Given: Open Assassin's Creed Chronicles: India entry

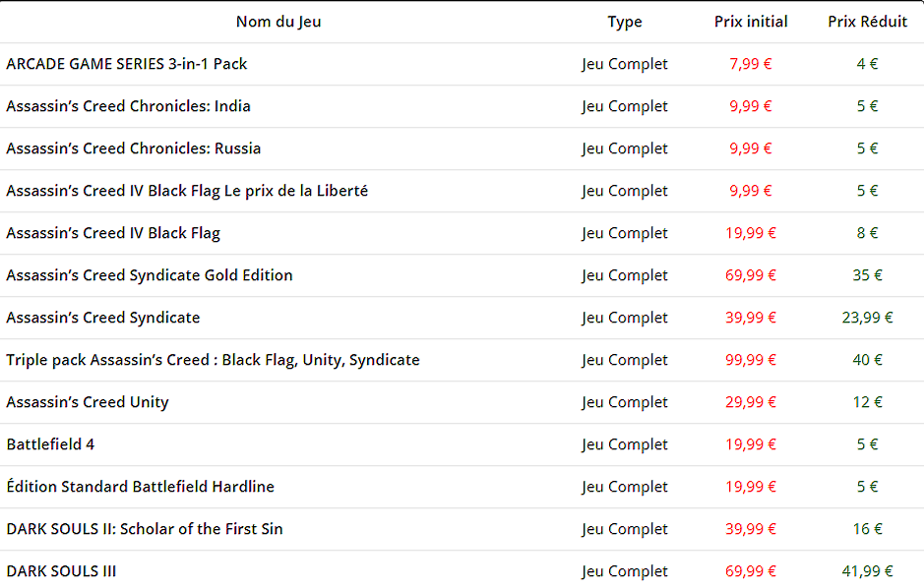Looking at the screenshot, I should 128,106.
